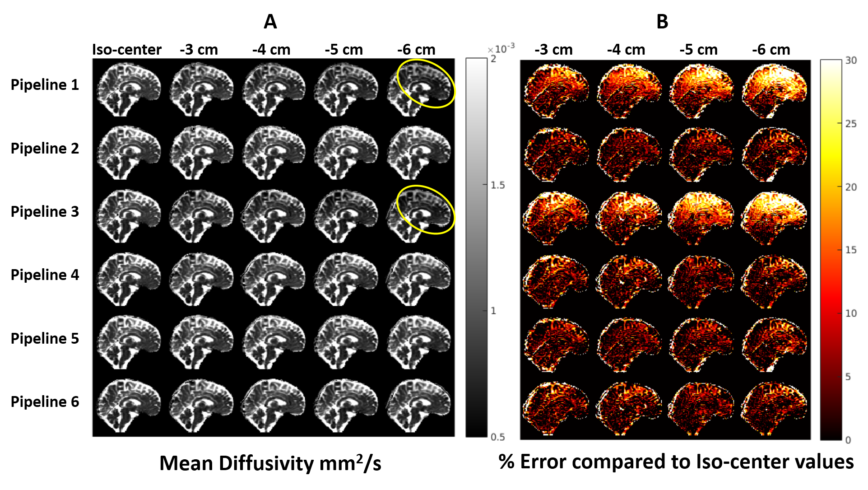Click the -4 cm grayscale column label
Screen dimensions: 868x490
tap(271, 49)
